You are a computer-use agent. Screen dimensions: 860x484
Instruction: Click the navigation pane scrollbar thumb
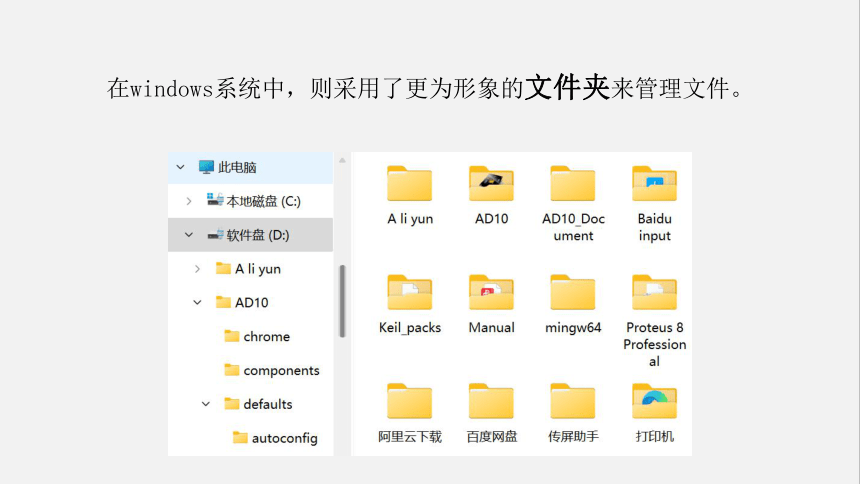pyautogui.click(x=342, y=301)
